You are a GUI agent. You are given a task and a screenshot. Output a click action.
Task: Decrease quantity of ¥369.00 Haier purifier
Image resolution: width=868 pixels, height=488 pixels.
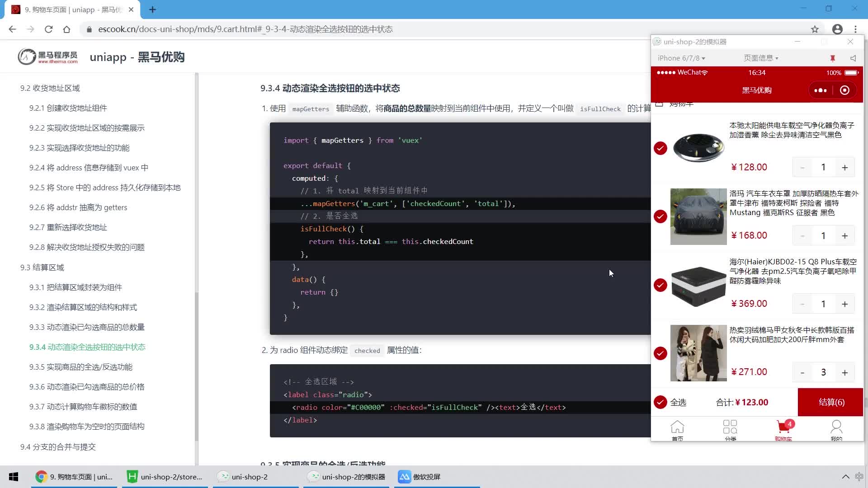coord(802,304)
